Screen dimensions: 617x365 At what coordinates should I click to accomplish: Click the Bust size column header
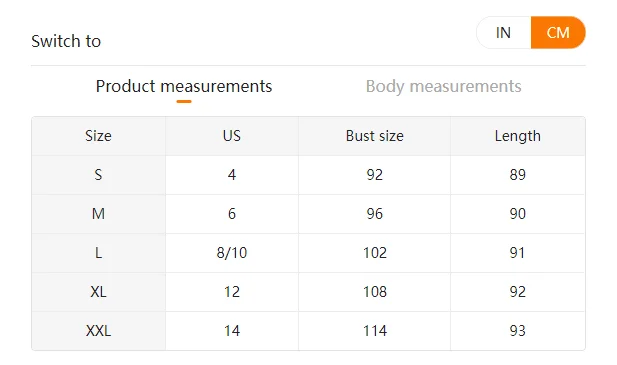click(x=375, y=136)
